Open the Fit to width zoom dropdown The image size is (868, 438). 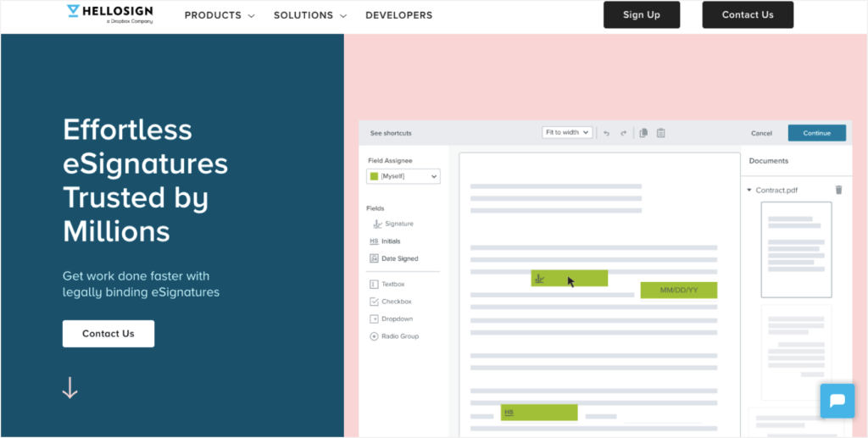pos(567,133)
